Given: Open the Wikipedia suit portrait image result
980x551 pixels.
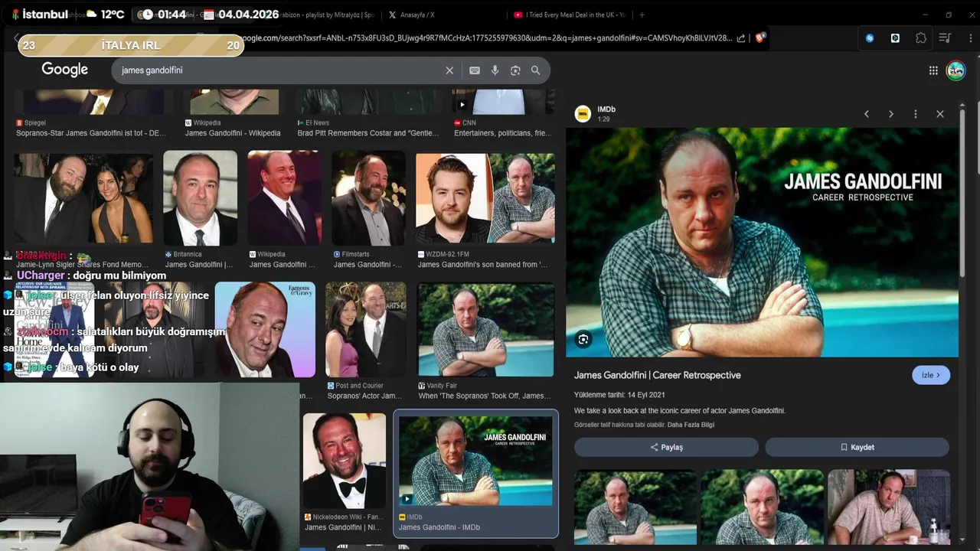Looking at the screenshot, I should 284,198.
